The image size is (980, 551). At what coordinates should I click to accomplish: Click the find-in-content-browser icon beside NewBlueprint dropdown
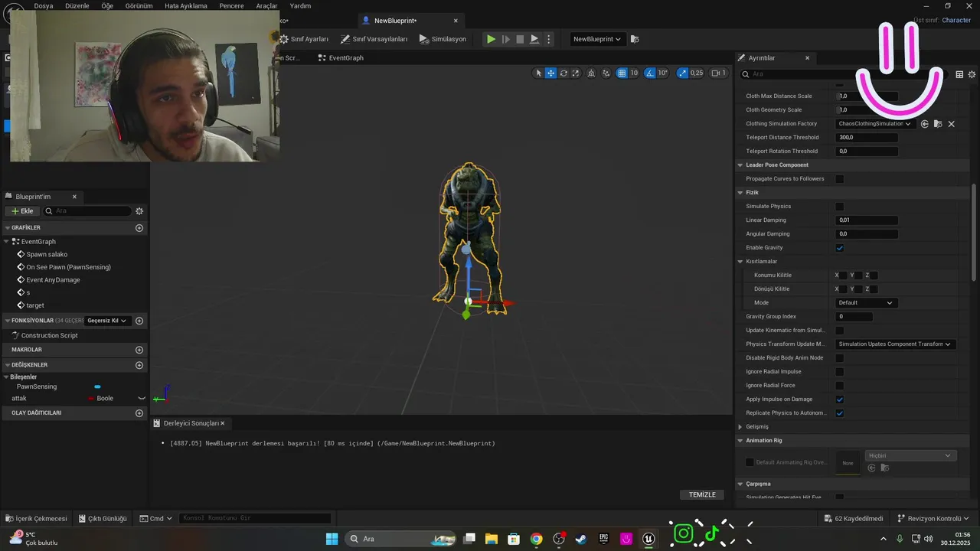(x=635, y=39)
